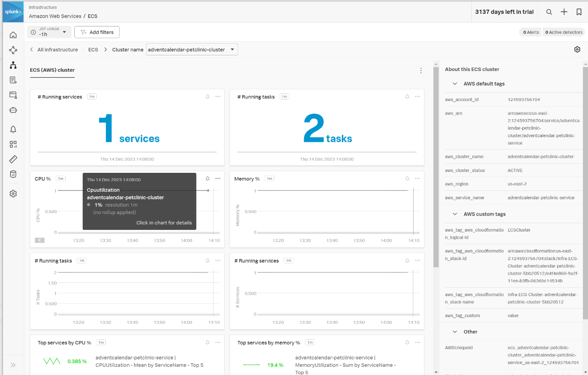This screenshot has width=588, height=375.
Task: Click Amazon Web Services breadcrumb
Action: tap(55, 16)
